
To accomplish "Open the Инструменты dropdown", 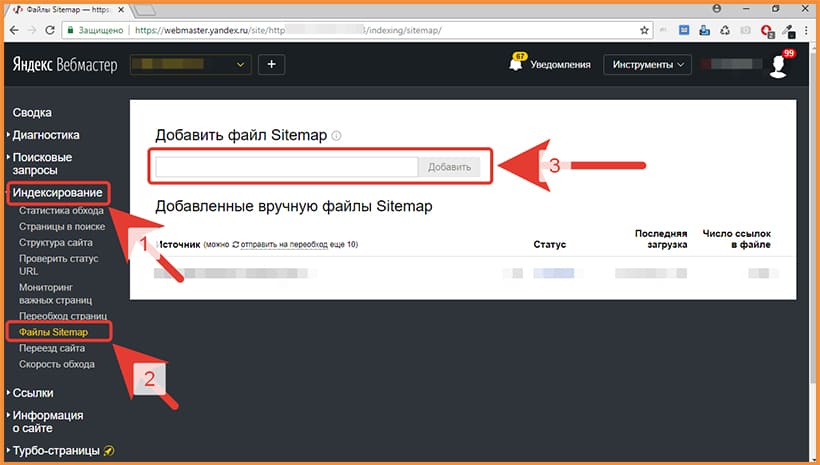I will click(647, 64).
